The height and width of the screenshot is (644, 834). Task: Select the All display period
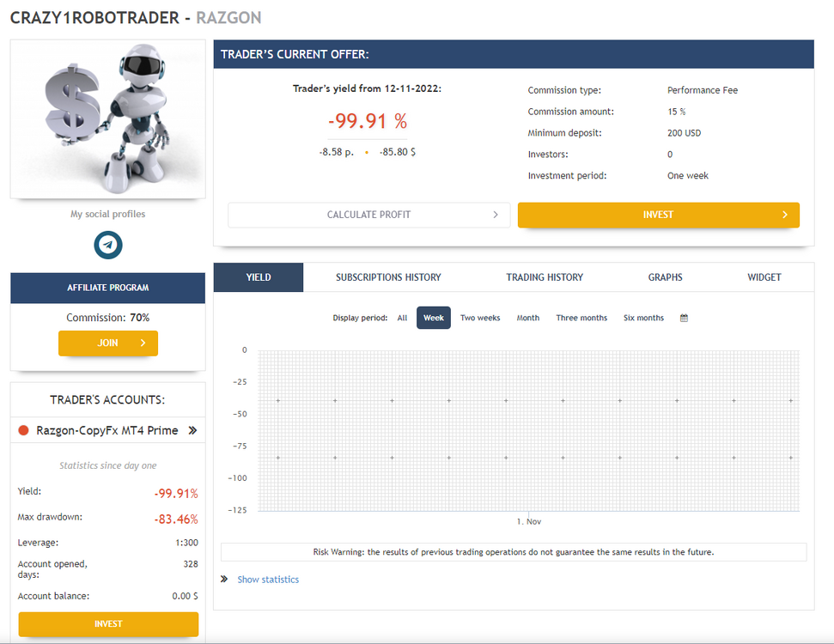coord(402,318)
